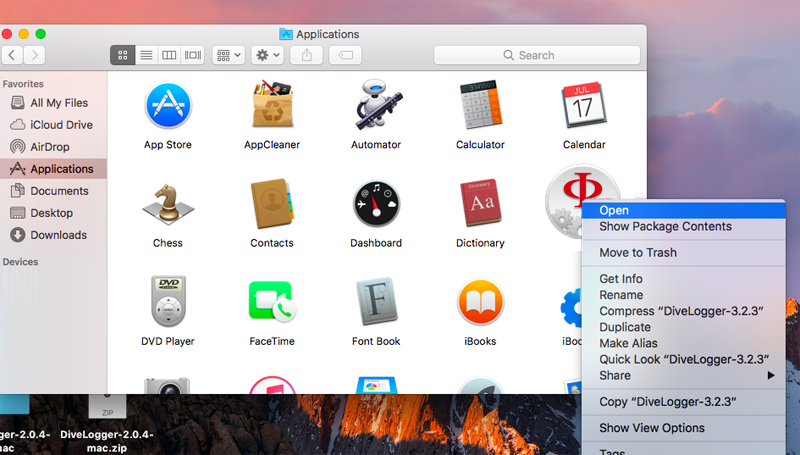800x455 pixels.
Task: Choose Make Alias in context menu
Action: pyautogui.click(x=683, y=343)
